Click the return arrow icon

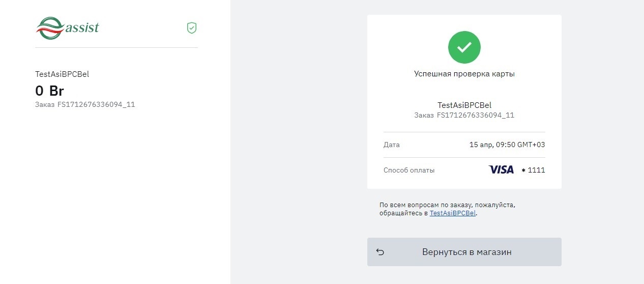click(x=380, y=252)
